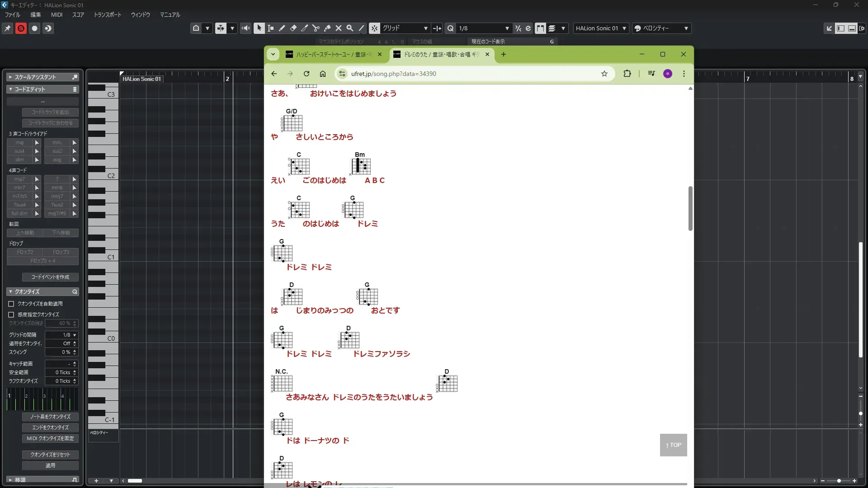Select the Split scissors tool
868x488 pixels.
pos(316,28)
